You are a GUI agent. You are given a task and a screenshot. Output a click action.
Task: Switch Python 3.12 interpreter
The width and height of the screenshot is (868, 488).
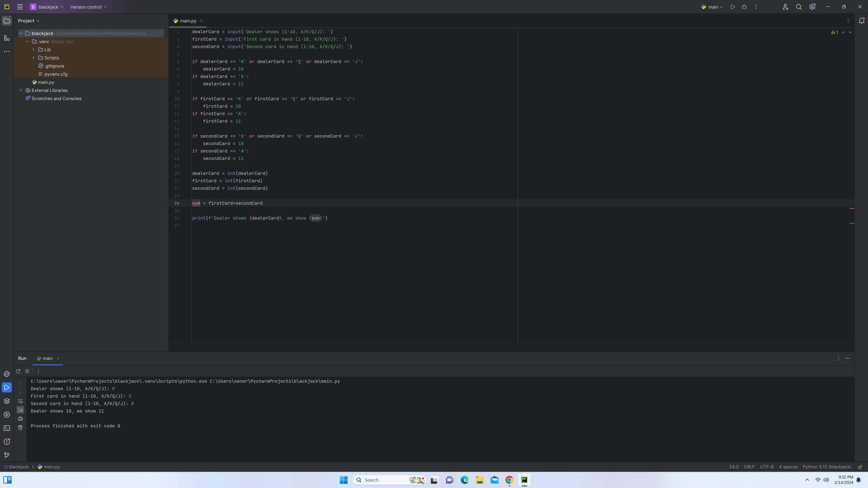(827, 467)
